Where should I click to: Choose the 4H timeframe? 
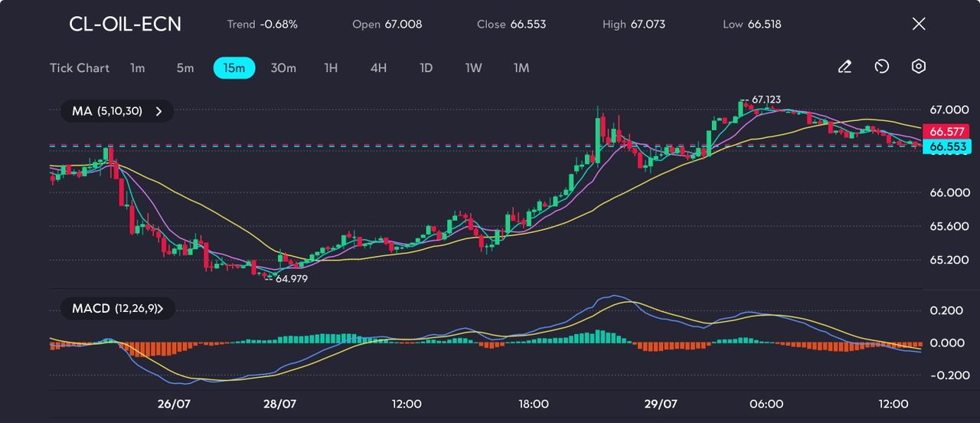pyautogui.click(x=378, y=68)
